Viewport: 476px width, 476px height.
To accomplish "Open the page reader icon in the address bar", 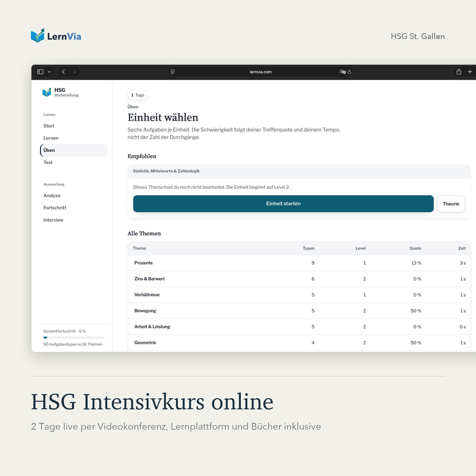I will click(173, 72).
